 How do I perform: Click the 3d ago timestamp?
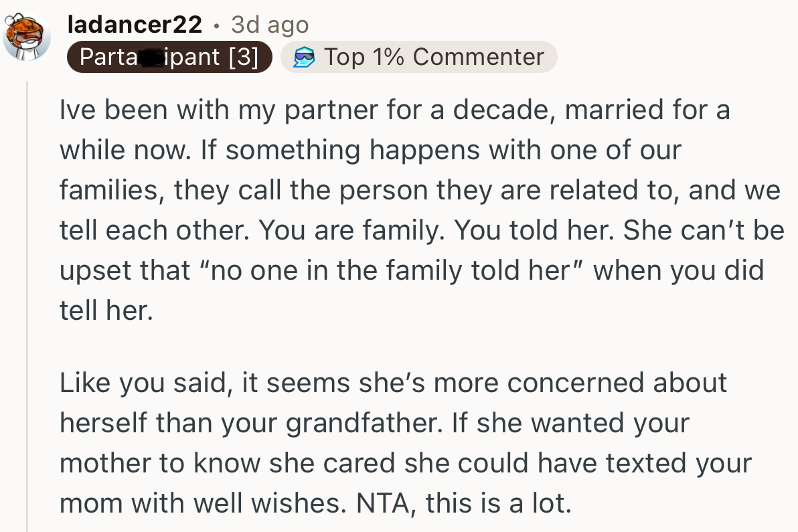coord(269,23)
